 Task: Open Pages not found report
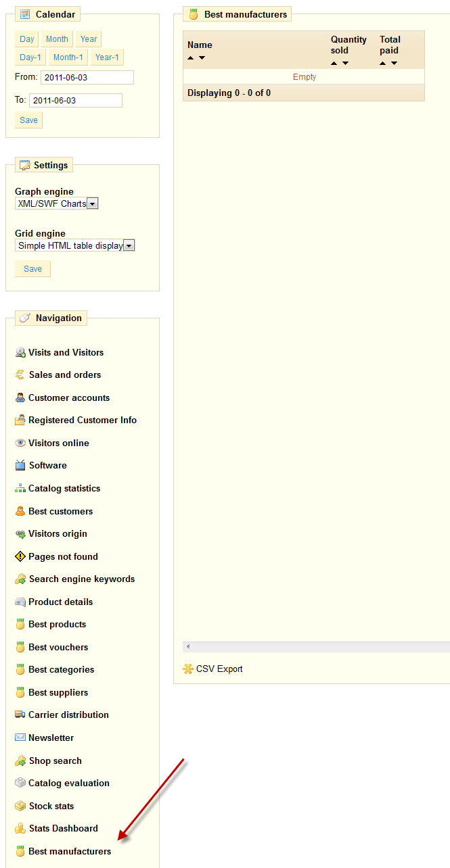pyautogui.click(x=63, y=556)
